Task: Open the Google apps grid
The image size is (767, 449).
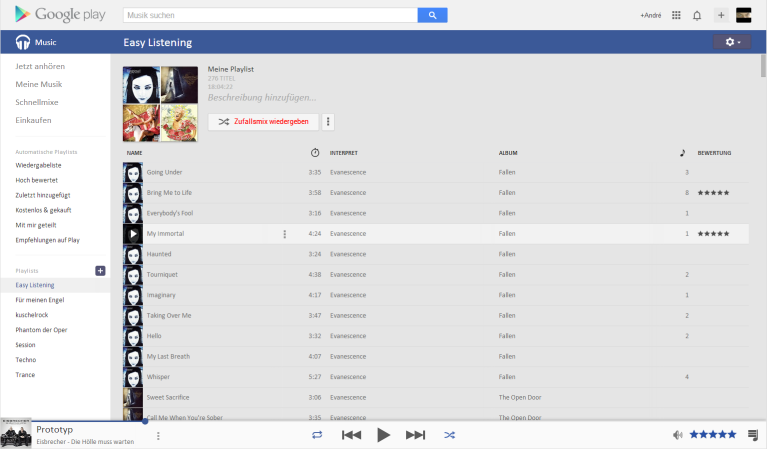Action: click(x=676, y=15)
